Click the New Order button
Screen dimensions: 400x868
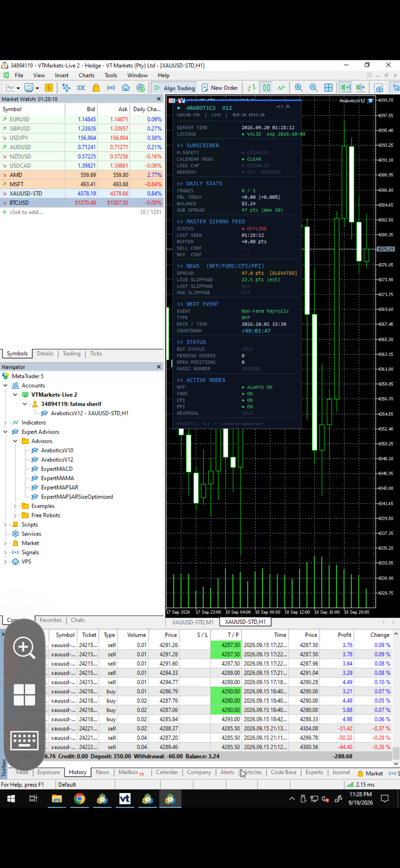pos(220,88)
